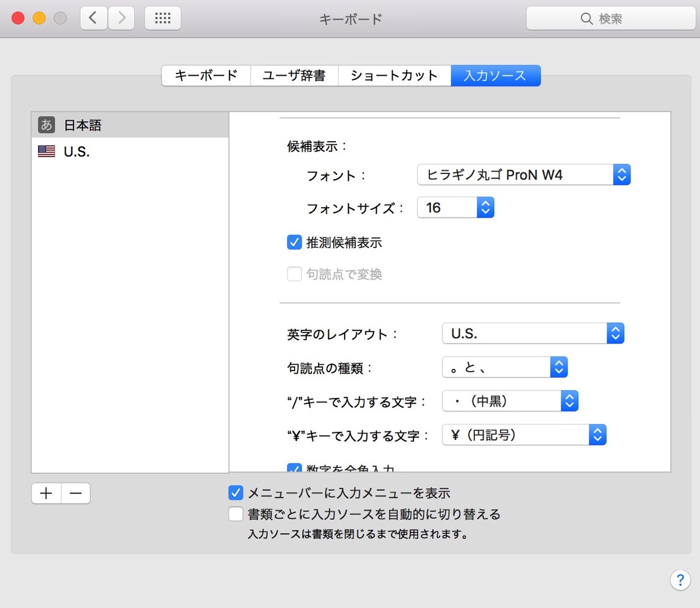Click the U.S. flag icon
700x608 pixels.
[x=46, y=151]
